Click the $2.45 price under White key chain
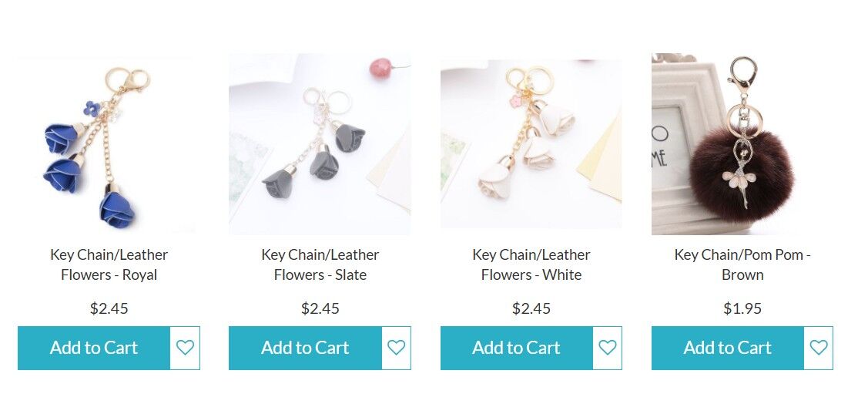 [x=531, y=308]
